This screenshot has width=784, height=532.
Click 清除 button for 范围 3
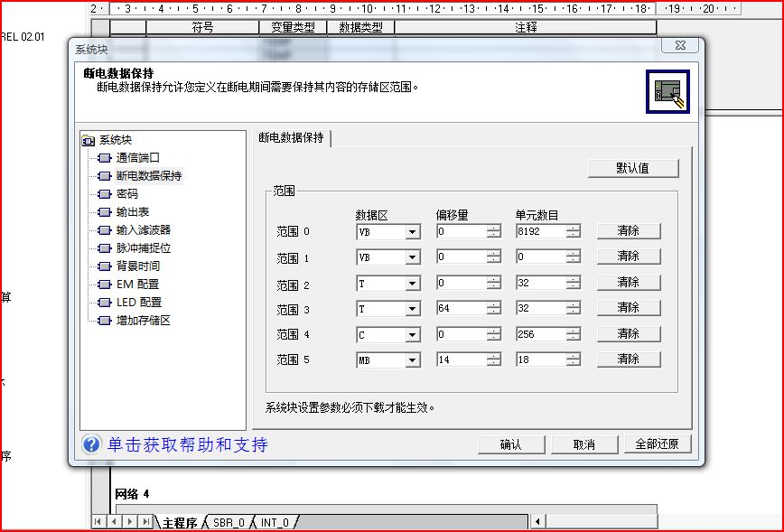(628, 308)
